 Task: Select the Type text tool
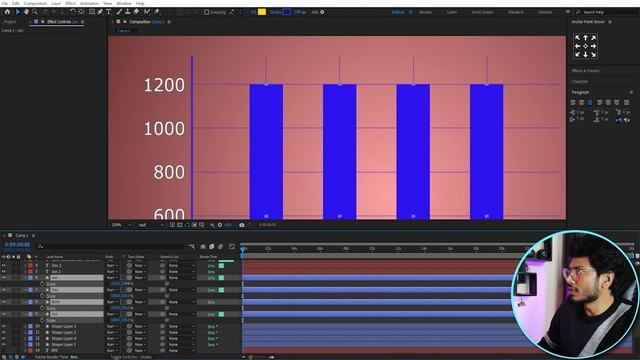pyautogui.click(x=109, y=12)
